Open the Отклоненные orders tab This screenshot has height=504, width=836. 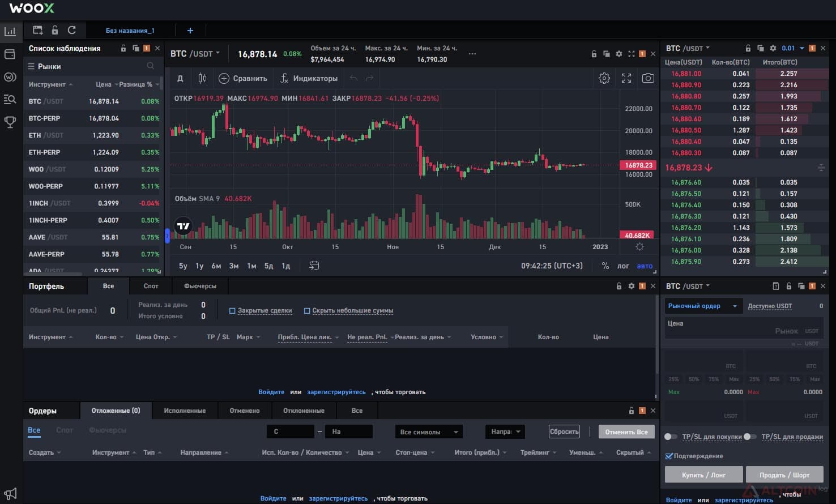304,411
